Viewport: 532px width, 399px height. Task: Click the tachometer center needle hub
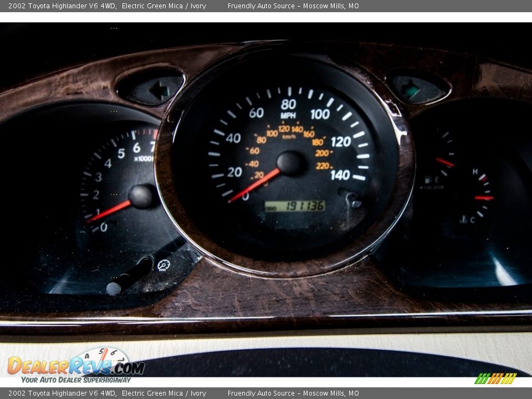tap(141, 196)
